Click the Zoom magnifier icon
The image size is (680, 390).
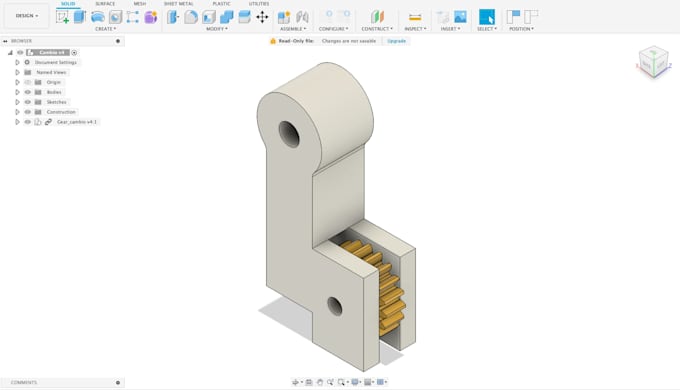(330, 382)
